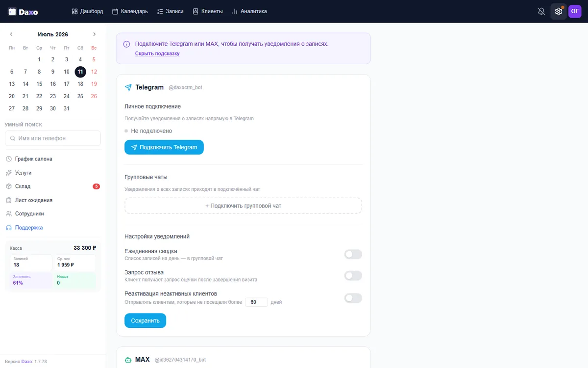
Task: Click the Сохранить button
Action: 146,320
